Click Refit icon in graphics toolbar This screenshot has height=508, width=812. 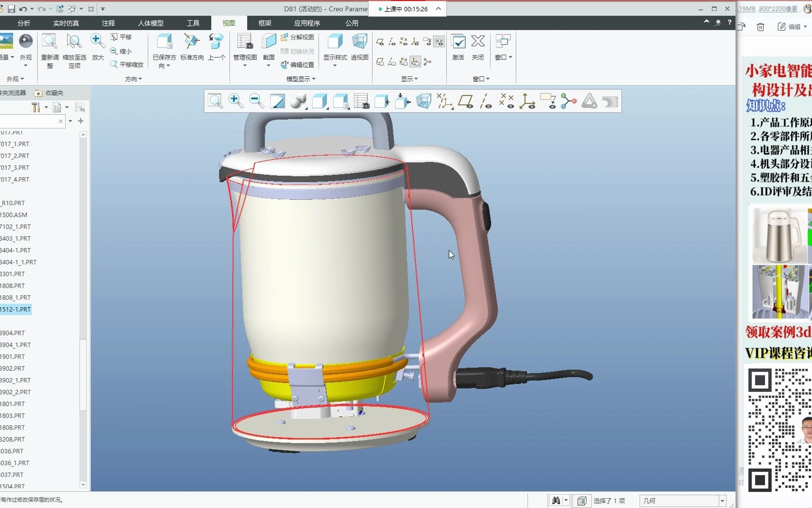(x=215, y=101)
